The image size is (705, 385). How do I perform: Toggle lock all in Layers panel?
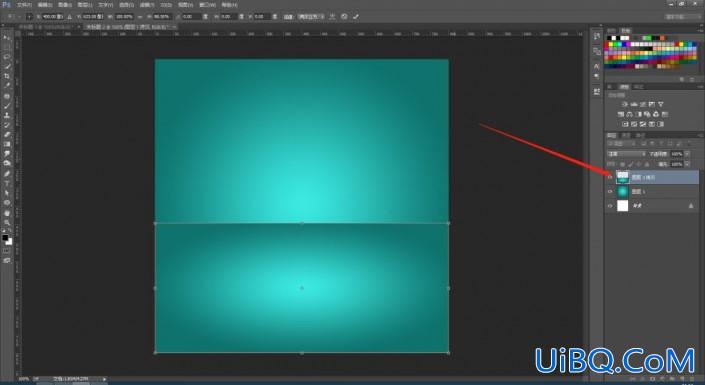[x=647, y=164]
